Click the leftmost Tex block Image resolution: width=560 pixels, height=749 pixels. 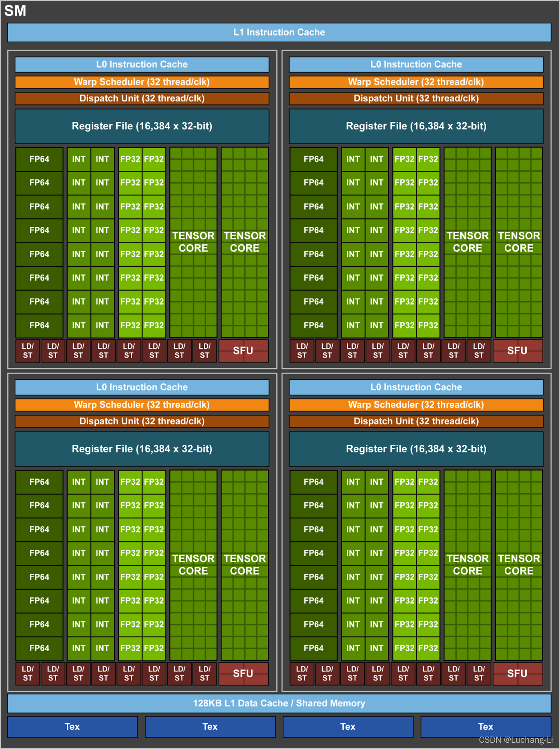[73, 727]
